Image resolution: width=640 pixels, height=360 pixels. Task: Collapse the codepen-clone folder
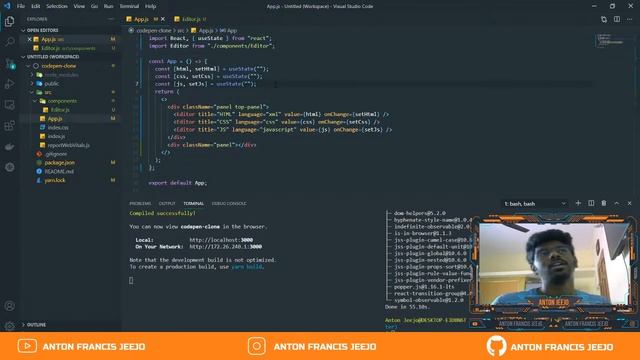click(28, 66)
